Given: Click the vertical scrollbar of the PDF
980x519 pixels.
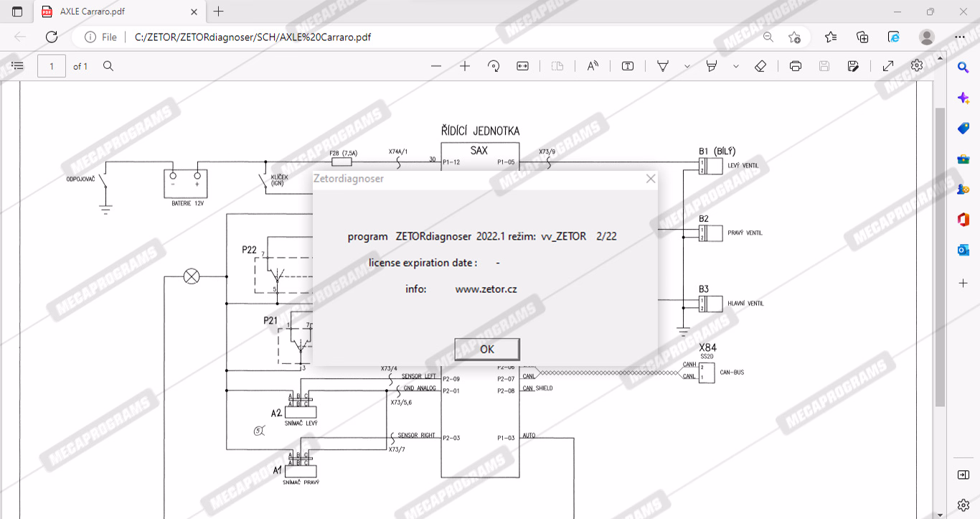Looking at the screenshot, I should (x=941, y=258).
